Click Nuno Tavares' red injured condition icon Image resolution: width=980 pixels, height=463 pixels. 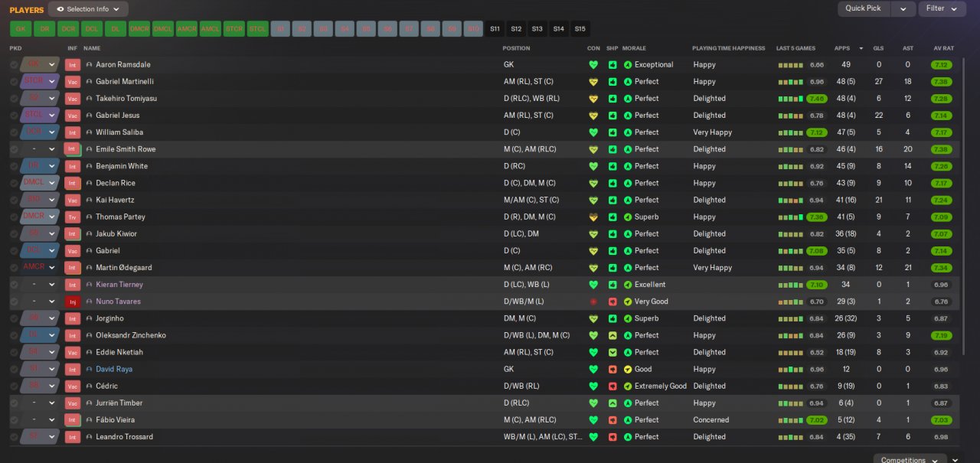click(593, 302)
